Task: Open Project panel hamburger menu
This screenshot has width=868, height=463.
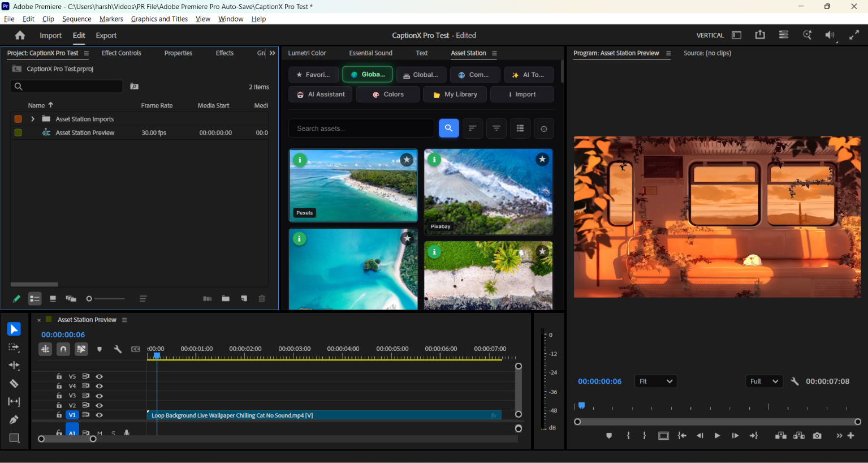Action: (x=87, y=53)
